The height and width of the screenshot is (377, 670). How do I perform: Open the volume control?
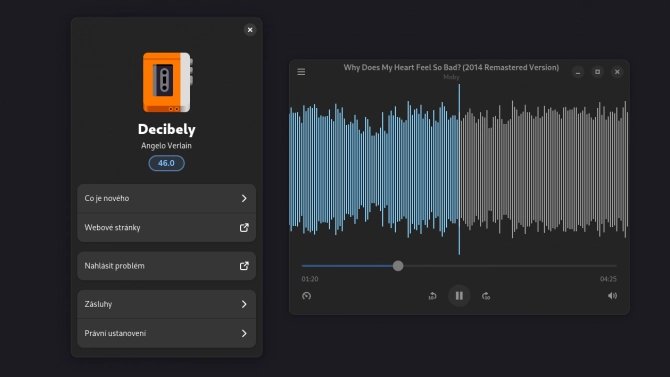(612, 296)
